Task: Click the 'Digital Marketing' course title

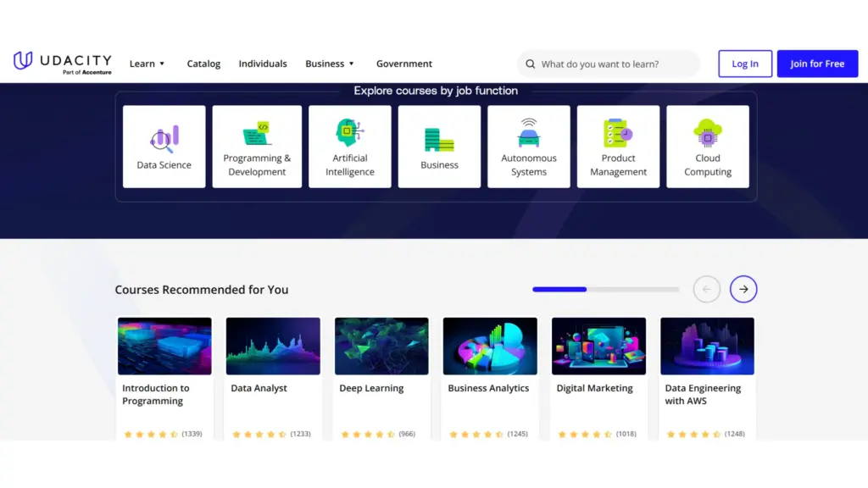Action: coord(594,388)
